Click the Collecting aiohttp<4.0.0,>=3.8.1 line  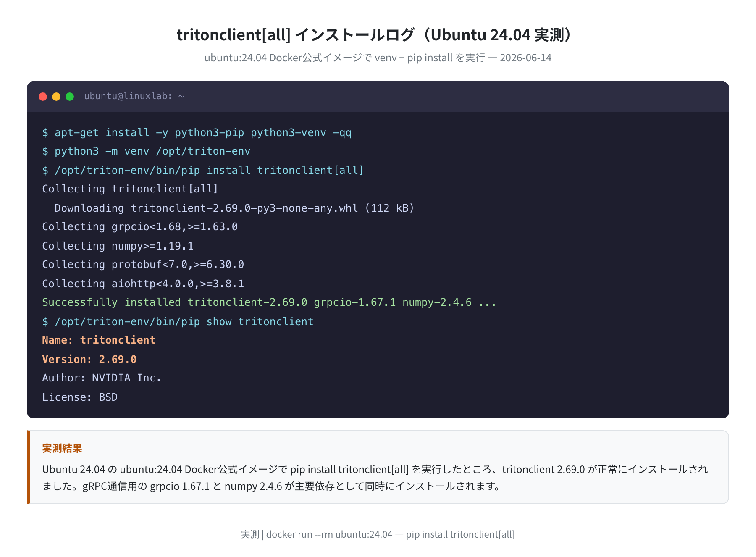[x=143, y=284]
